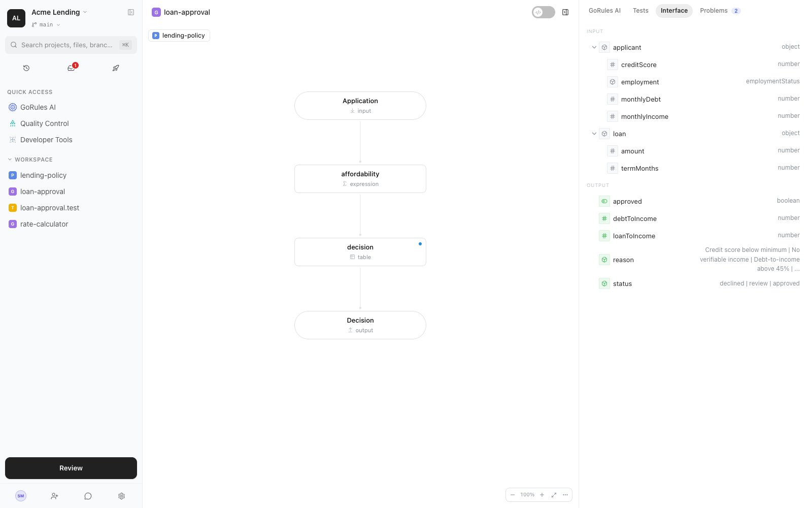Click the applicant object icon
Image resolution: width=812 pixels, height=508 pixels.
604,47
